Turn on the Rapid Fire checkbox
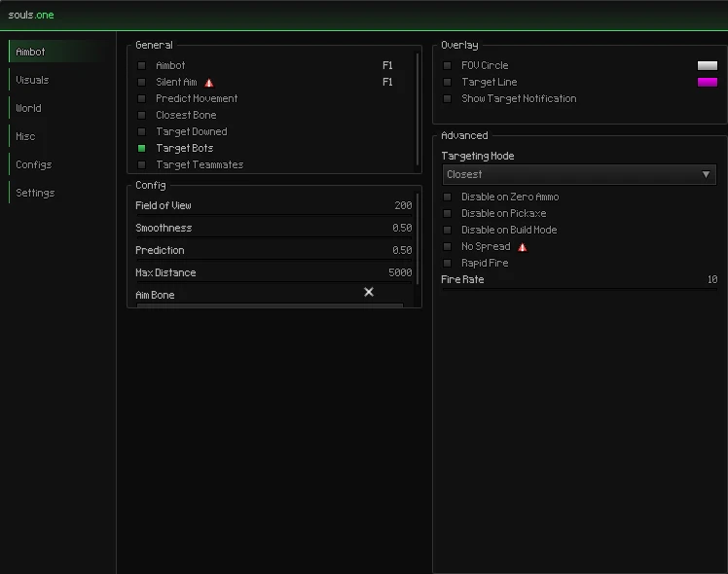The image size is (728, 574). click(447, 263)
